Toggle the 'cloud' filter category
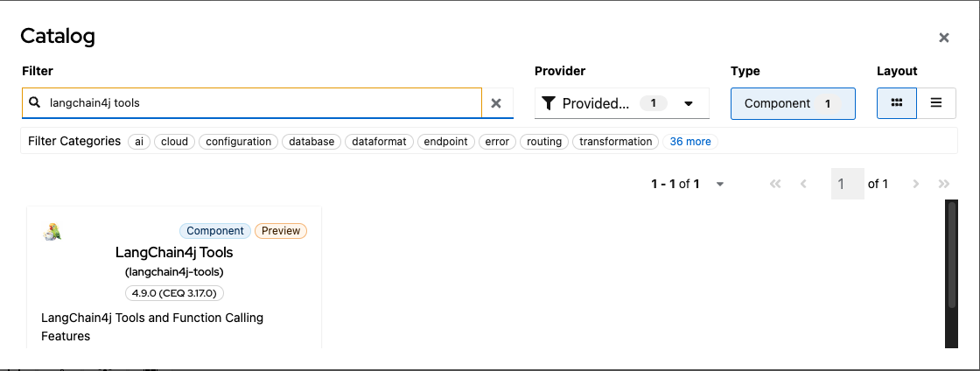980x371 pixels. (x=175, y=142)
